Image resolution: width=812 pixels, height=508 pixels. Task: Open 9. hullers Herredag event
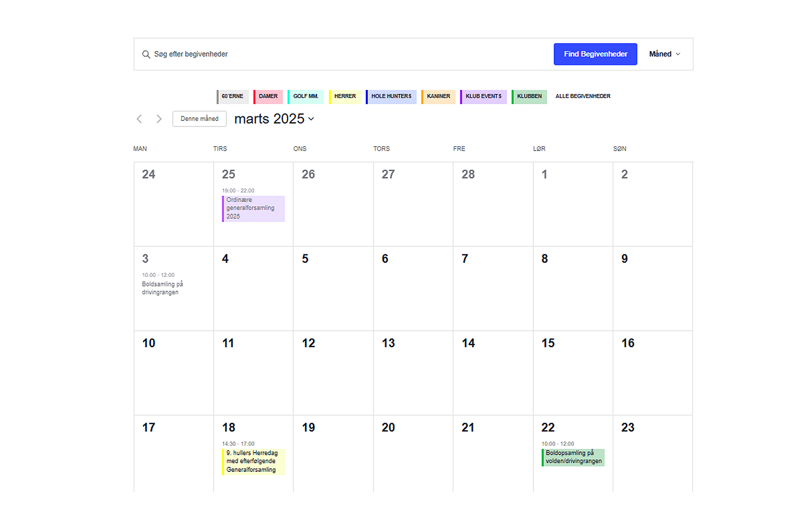(253, 461)
